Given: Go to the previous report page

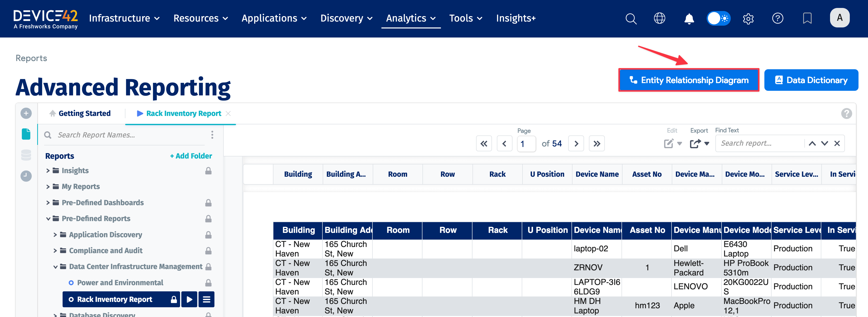Looking at the screenshot, I should [505, 144].
